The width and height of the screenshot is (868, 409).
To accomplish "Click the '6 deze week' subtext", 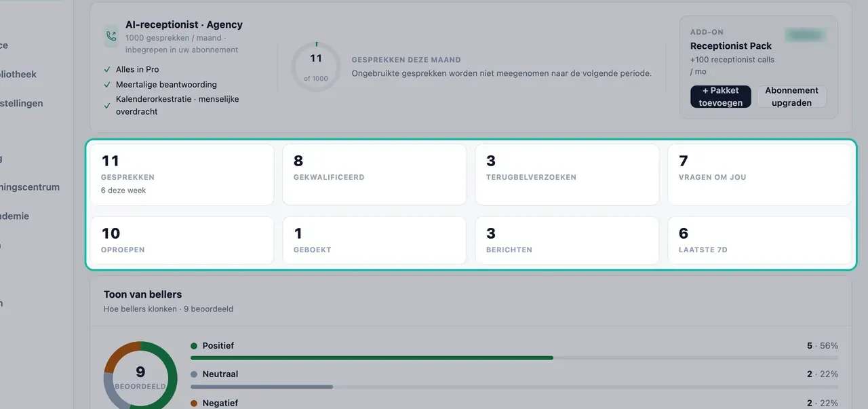I will click(x=123, y=191).
